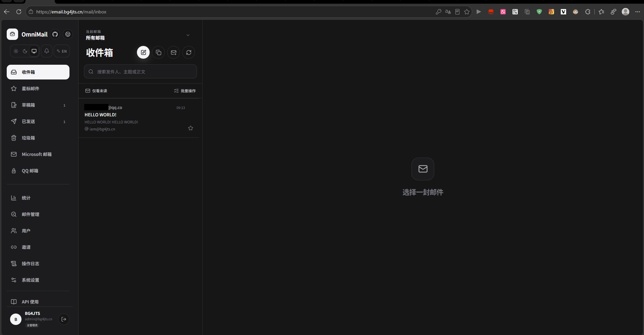Open the HELLO WORLD! email

[139, 118]
